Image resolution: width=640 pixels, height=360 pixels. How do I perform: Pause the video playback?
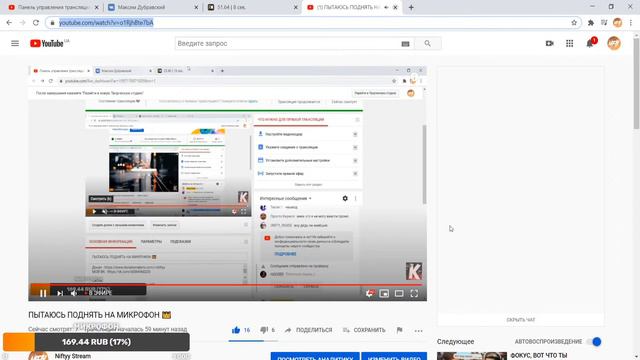pos(43,293)
